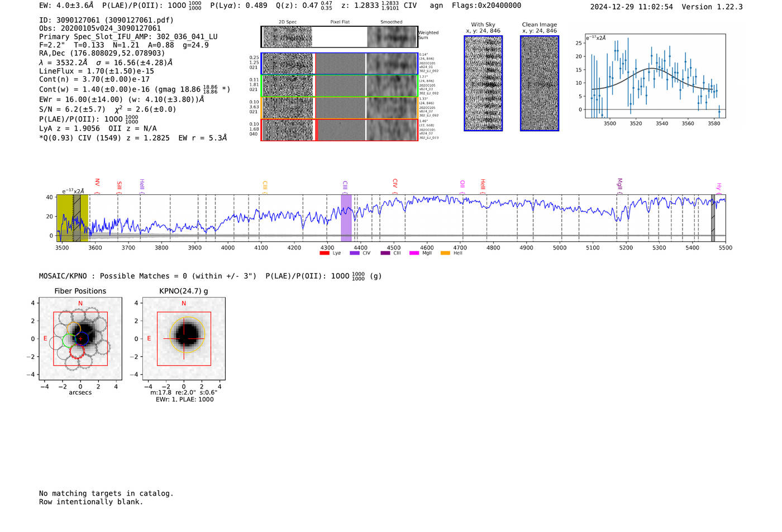
Task: Select the red fiber circle in Fiber Positions
Action: tap(77, 351)
